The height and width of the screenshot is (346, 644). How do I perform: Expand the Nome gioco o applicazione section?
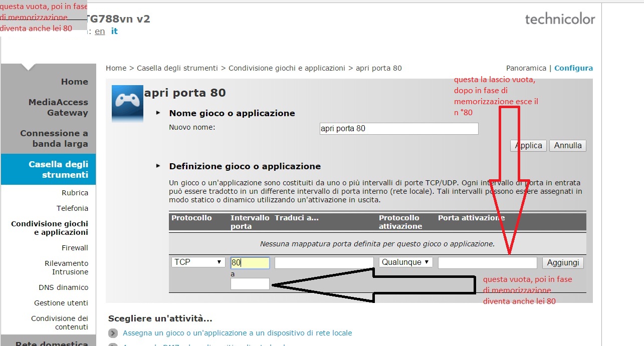point(158,113)
